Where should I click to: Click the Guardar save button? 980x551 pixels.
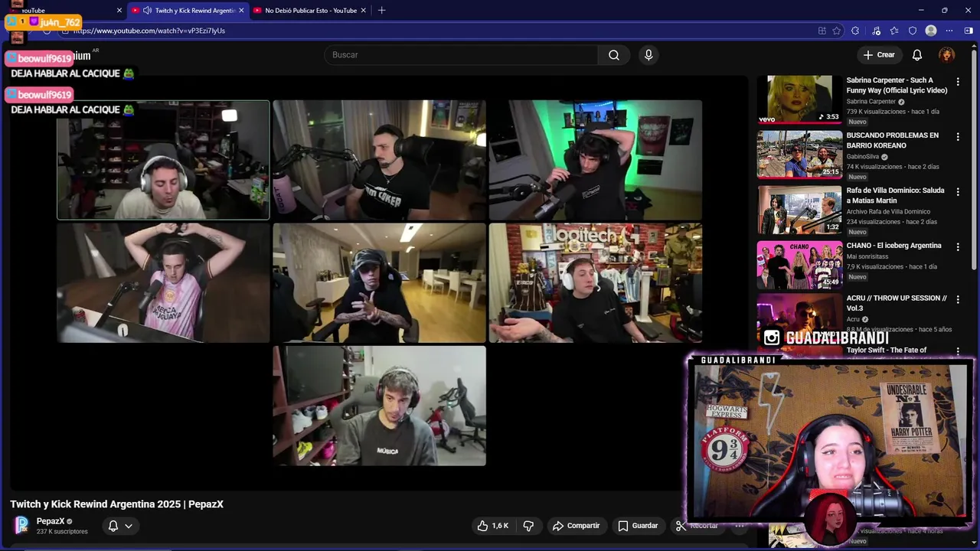(638, 526)
